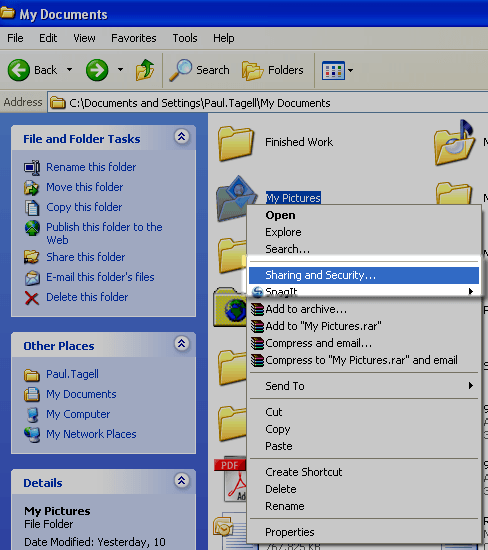Collapse the Other Places panel
The image size is (488, 550).
(x=181, y=343)
